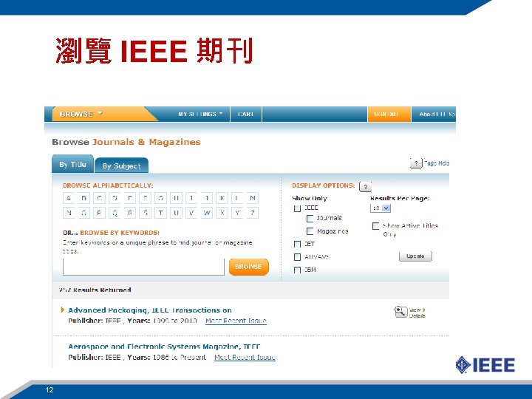Browse titles starting with letter V
The width and height of the screenshot is (532, 399).
coord(191,213)
